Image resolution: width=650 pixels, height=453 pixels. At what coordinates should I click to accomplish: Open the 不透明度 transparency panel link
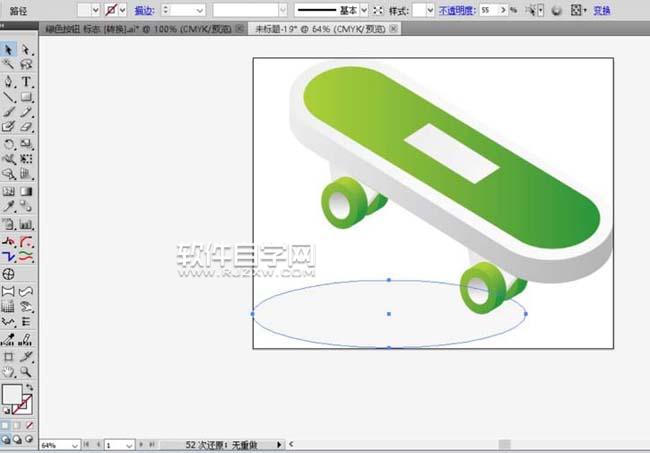pyautogui.click(x=457, y=10)
